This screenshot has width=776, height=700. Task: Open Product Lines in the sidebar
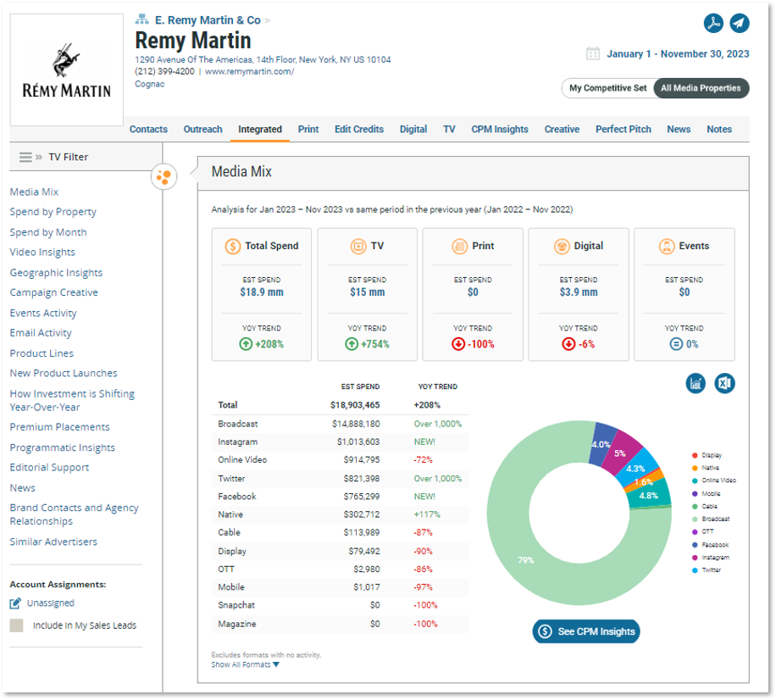42,353
